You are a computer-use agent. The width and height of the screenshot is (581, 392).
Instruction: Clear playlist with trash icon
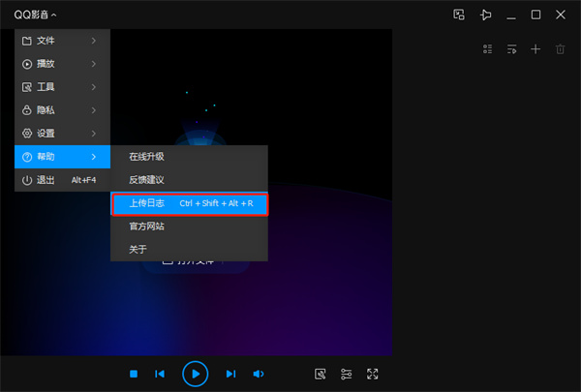point(561,49)
